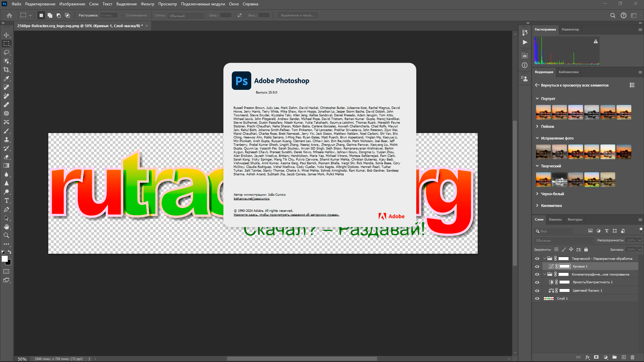
Task: Select the Gradient tool
Action: click(6, 166)
